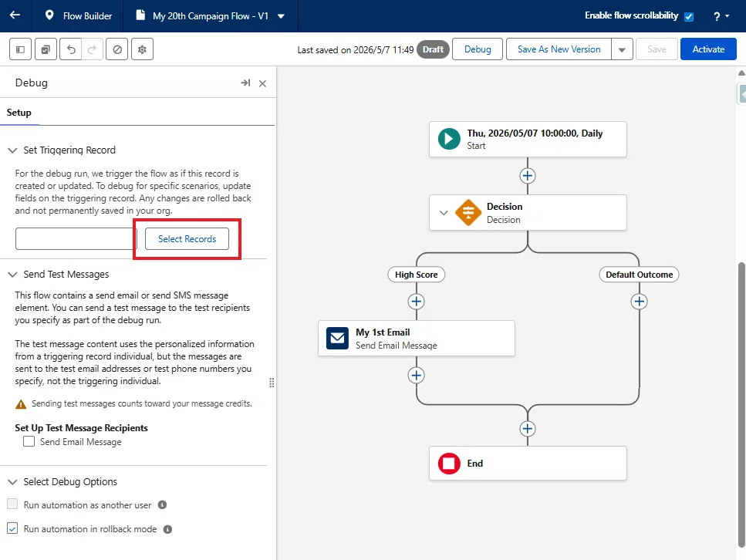Activate the flow
Viewport: 746px width, 560px height.
708,49
